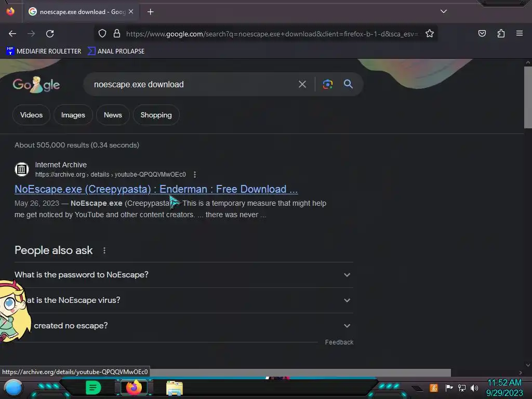
Task: Open the Start orb on taskbar
Action: (x=13, y=388)
